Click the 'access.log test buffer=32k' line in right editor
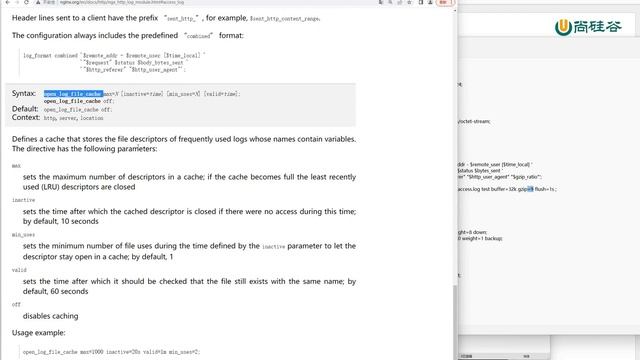 point(507,189)
